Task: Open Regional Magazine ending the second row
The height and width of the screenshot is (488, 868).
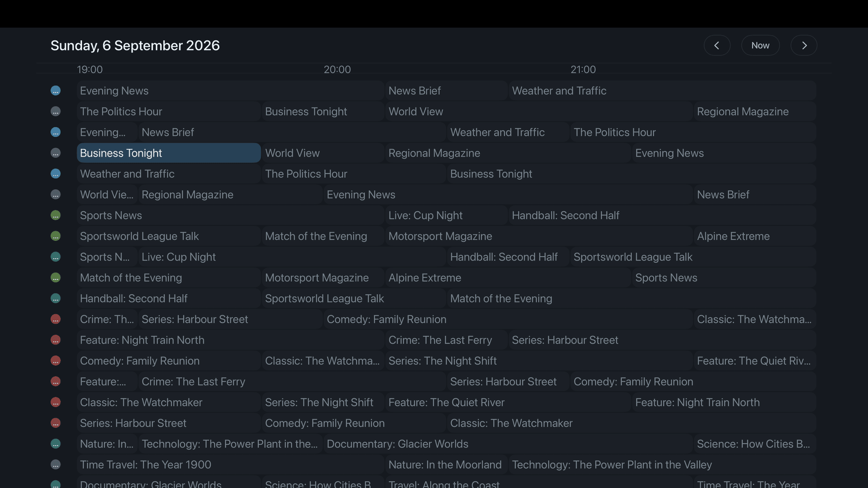Action: pyautogui.click(x=755, y=111)
